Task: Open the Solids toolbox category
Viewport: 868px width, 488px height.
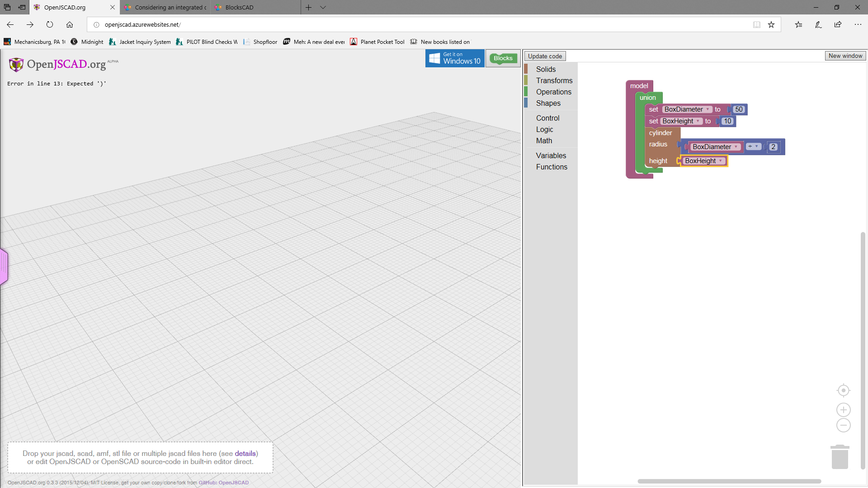Action: (546, 69)
